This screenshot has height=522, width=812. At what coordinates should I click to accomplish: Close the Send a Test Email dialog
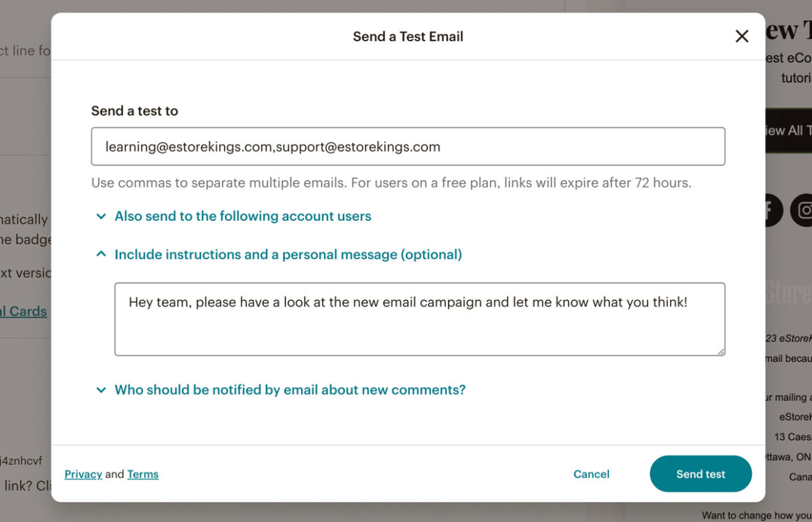(x=741, y=36)
